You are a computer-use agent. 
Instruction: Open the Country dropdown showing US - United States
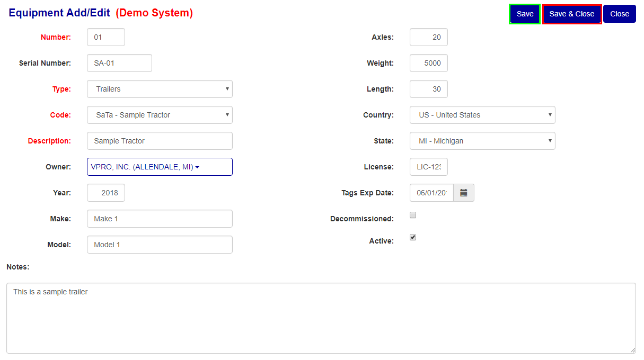click(x=482, y=115)
